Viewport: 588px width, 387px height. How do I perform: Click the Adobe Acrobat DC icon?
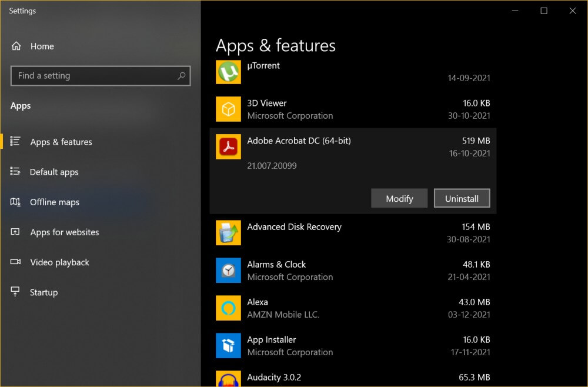[228, 146]
